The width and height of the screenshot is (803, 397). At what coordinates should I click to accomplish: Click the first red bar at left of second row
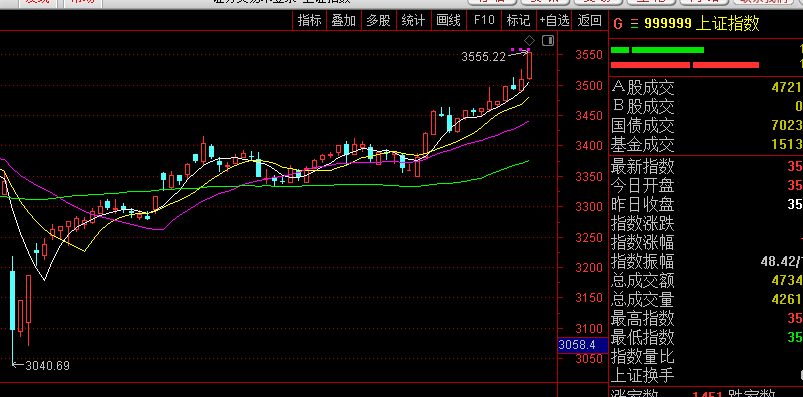point(650,65)
